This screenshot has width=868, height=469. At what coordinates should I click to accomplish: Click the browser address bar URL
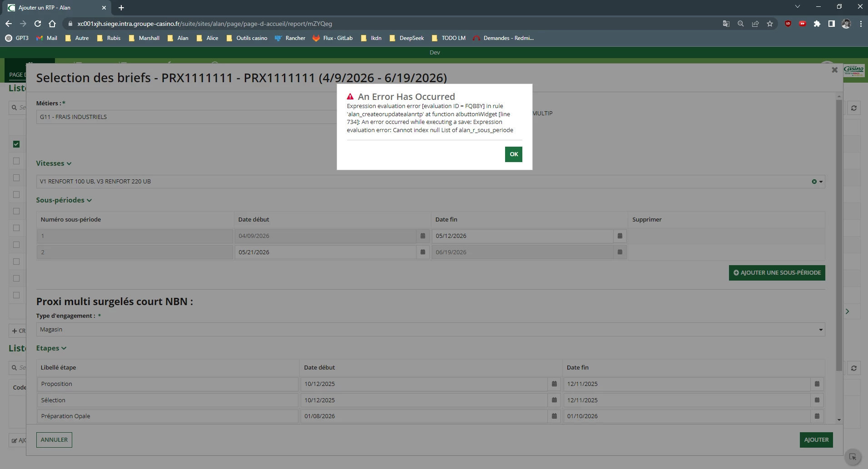[204, 24]
